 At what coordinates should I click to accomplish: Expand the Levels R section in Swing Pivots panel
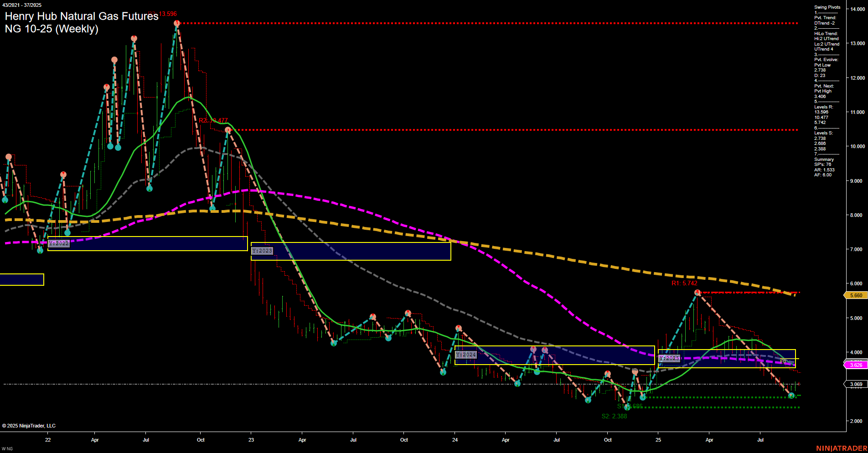pos(823,107)
